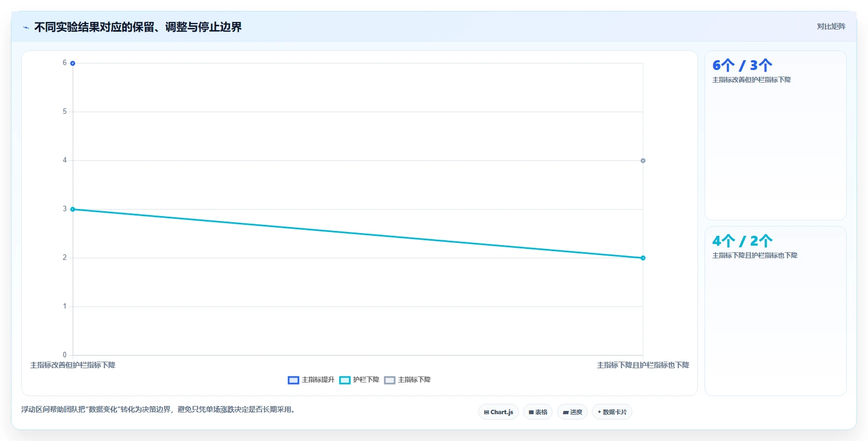Click the blue data point at value 6
868x441 pixels.
click(x=73, y=63)
